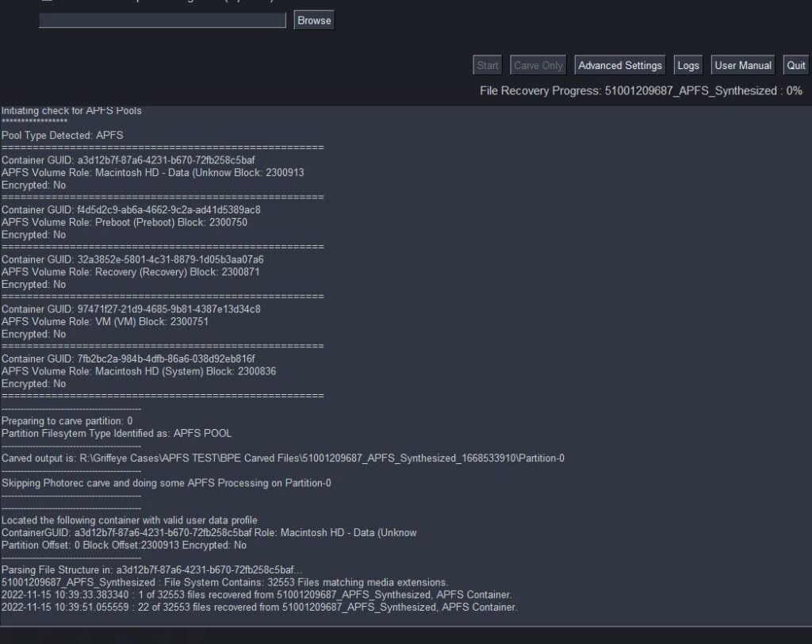Click the Carve Only button

pyautogui.click(x=538, y=65)
